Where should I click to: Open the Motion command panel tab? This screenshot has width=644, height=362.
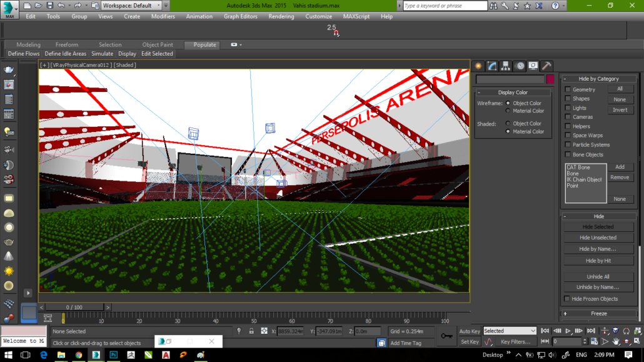520,66
